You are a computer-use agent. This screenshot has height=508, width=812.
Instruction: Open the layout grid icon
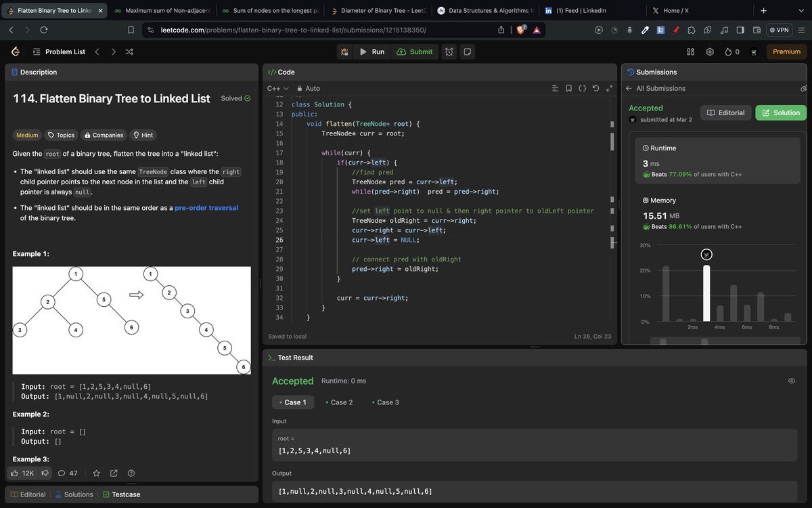pyautogui.click(x=691, y=51)
